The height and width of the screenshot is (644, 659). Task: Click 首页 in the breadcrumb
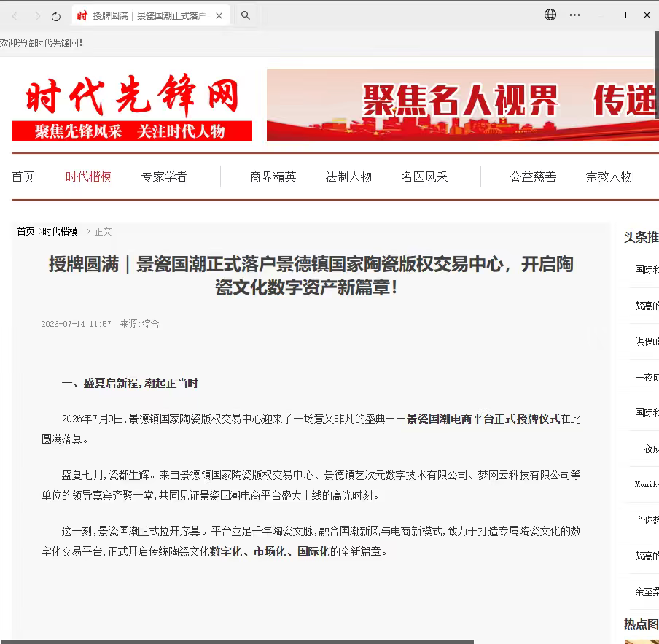coord(26,231)
